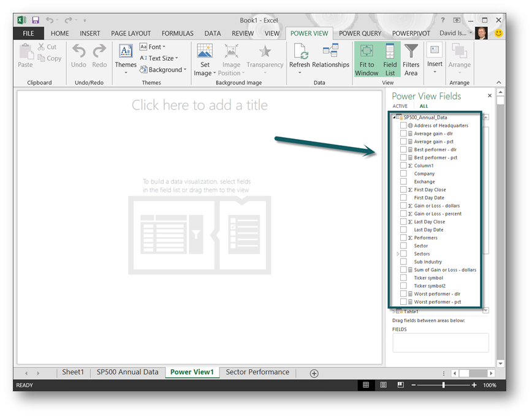Check the Exchange field checkbox

(403, 182)
